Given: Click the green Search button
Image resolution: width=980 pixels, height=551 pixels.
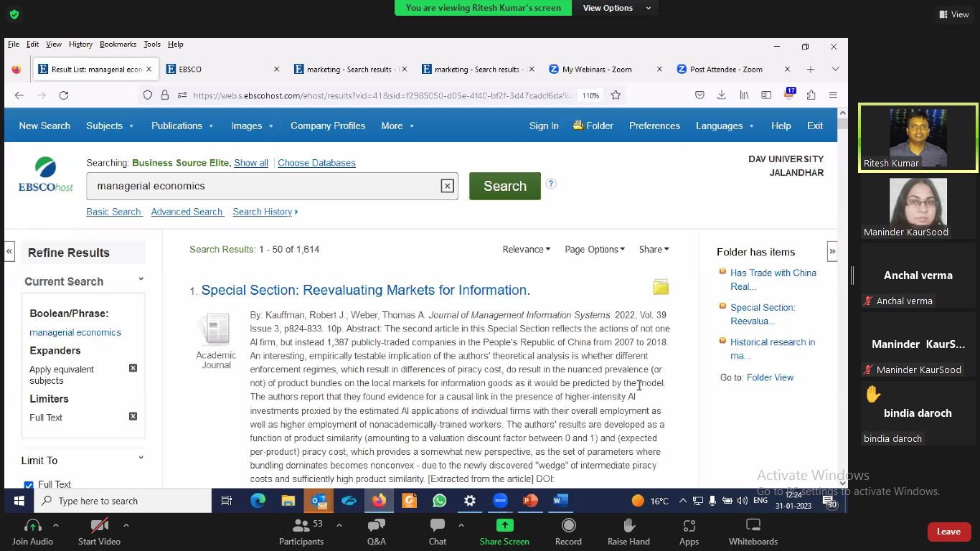Looking at the screenshot, I should 504,187.
